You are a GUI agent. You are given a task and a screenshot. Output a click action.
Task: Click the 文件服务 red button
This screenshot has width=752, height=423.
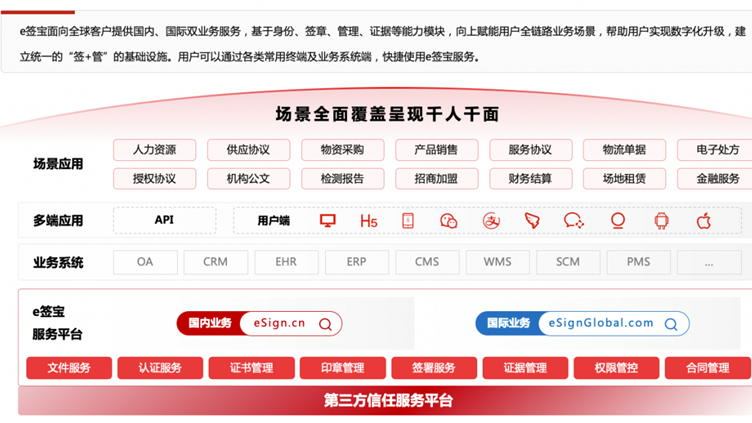(x=69, y=368)
